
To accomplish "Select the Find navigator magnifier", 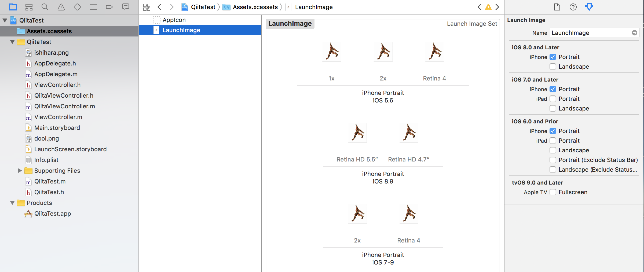I will (x=45, y=7).
